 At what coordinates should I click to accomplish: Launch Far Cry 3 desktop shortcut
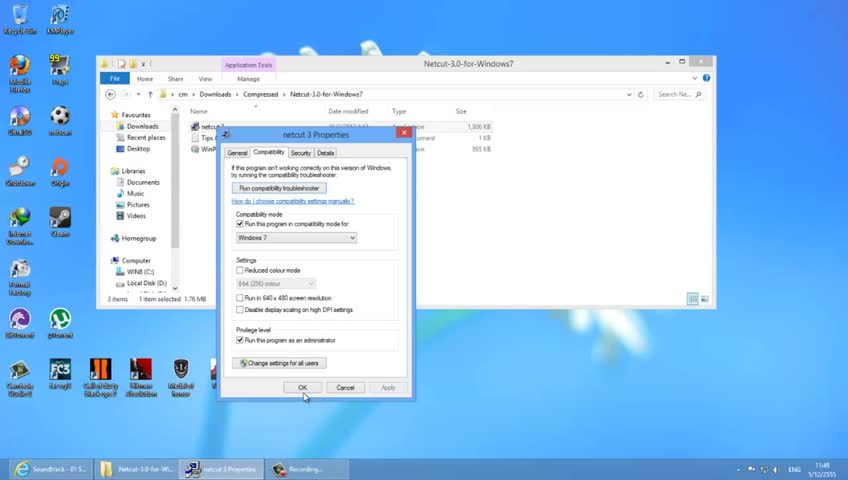(x=60, y=374)
